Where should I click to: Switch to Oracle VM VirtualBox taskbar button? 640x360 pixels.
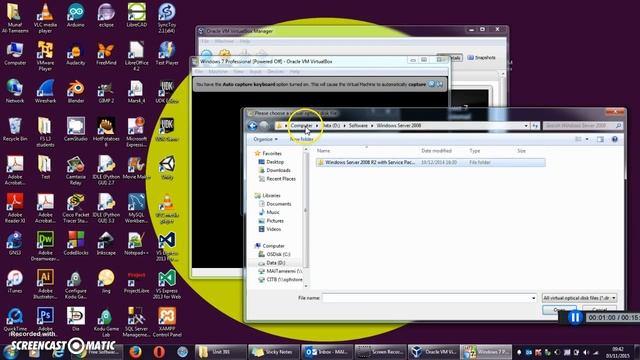click(x=433, y=351)
